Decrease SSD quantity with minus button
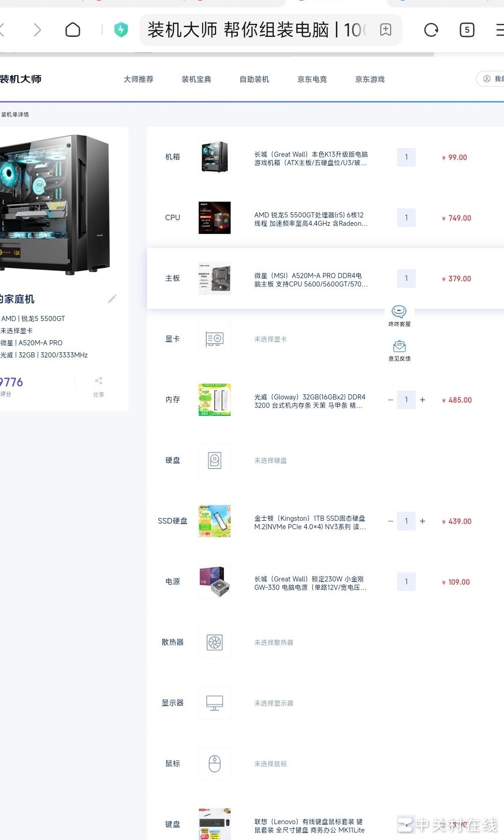504x840 pixels. [391, 521]
